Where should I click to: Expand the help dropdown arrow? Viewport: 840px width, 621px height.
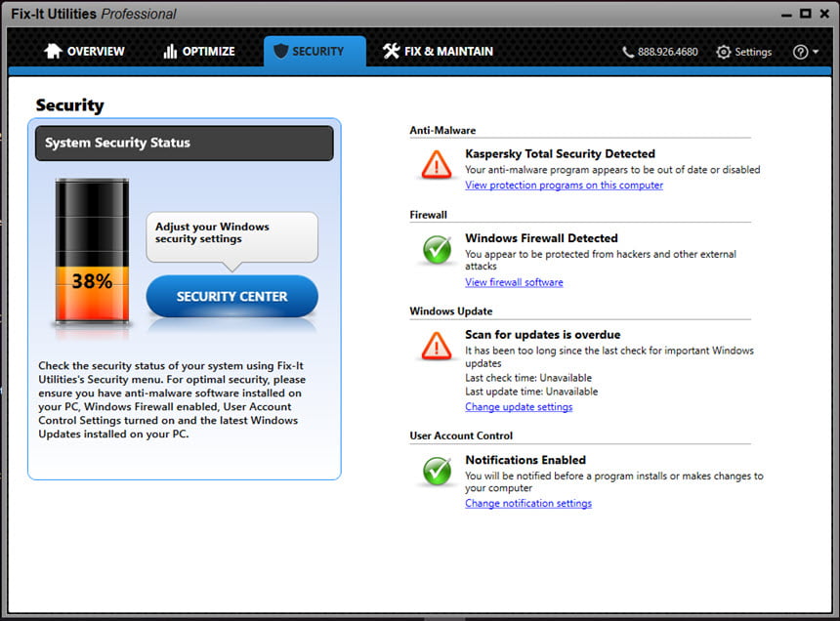[x=816, y=52]
